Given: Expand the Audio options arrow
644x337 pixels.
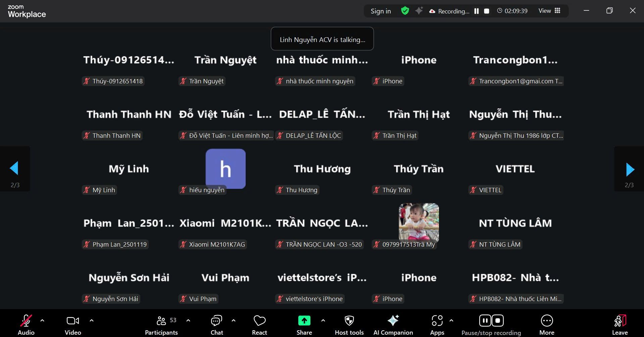Looking at the screenshot, I should point(42,321).
